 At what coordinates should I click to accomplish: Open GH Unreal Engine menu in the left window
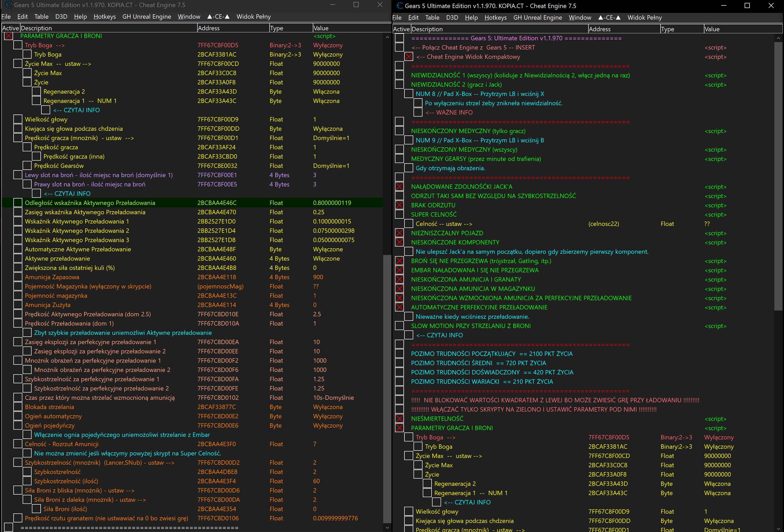[x=147, y=17]
